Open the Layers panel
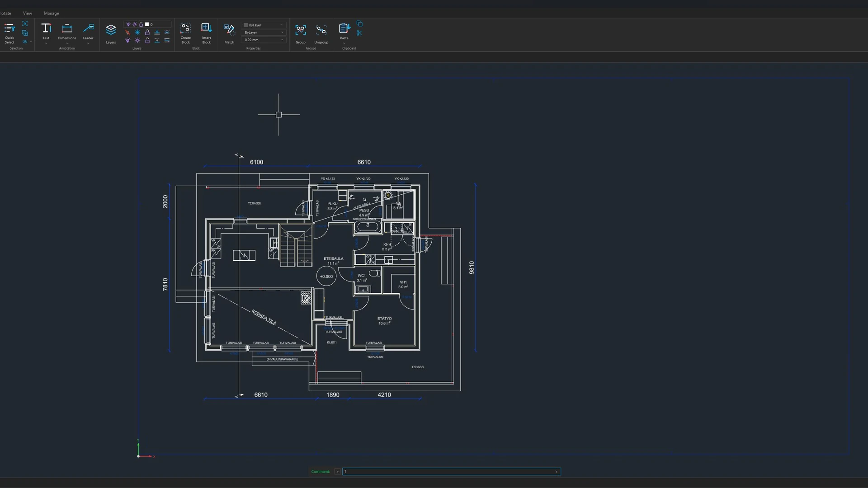 coord(111,33)
